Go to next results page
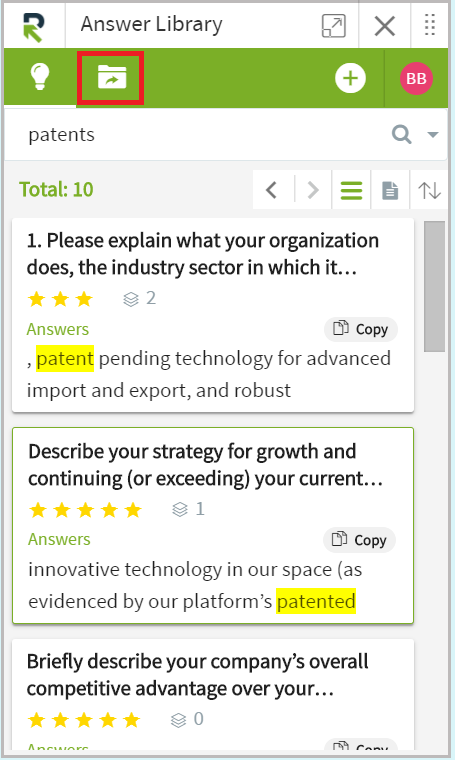Screen dimensions: 455x760 coord(313,190)
